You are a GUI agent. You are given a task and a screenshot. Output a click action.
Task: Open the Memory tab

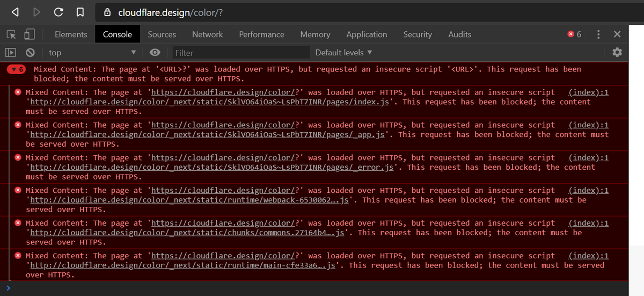(x=315, y=34)
